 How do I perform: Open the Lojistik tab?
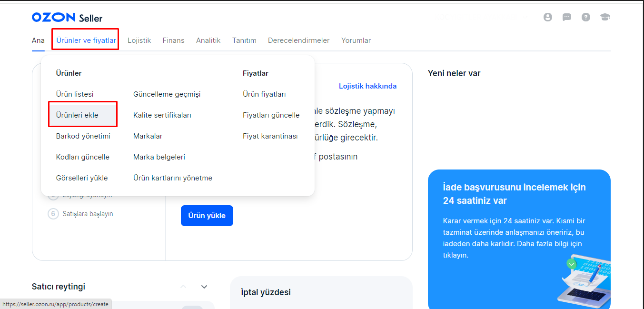click(x=139, y=40)
